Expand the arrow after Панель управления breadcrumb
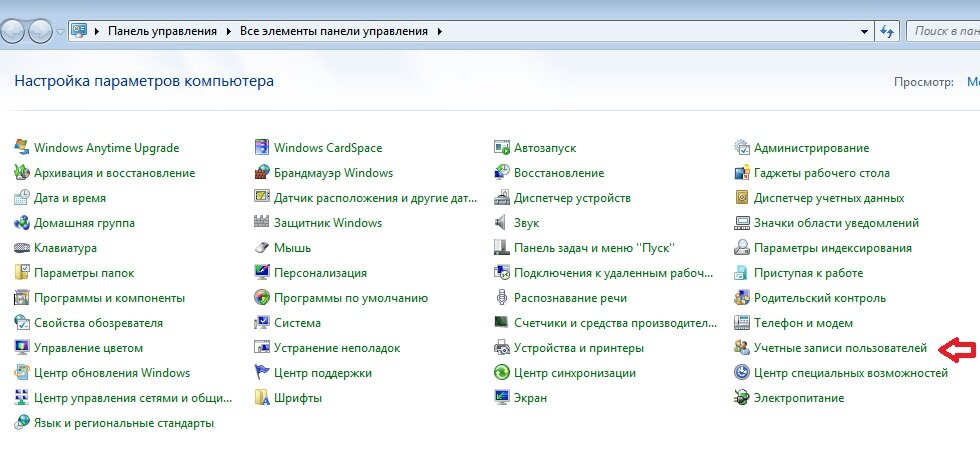980x451 pixels. click(228, 31)
